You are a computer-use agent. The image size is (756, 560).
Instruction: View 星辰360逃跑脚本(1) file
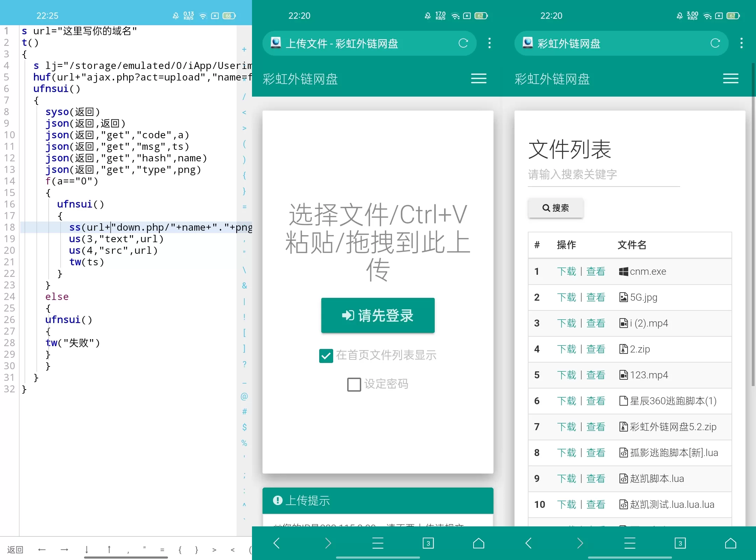point(596,401)
